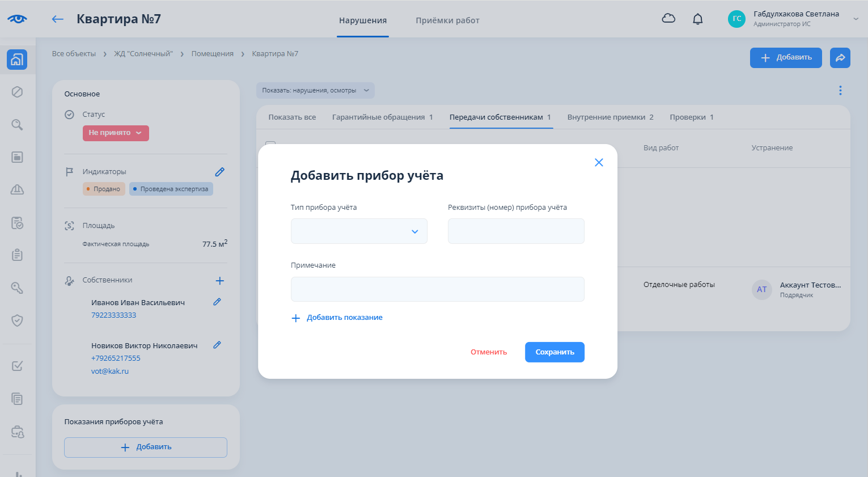
Task: Select the Гарантийные обращения tab
Action: (382, 117)
